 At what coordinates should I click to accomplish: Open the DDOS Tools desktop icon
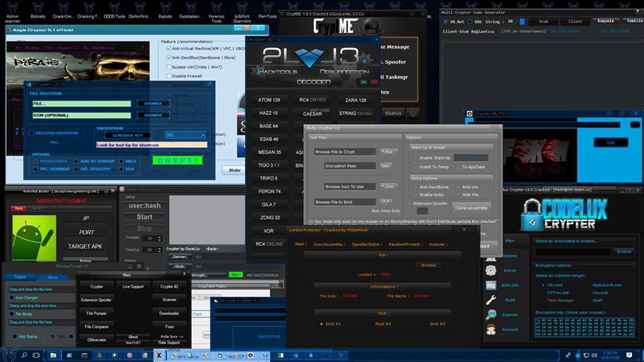(114, 11)
